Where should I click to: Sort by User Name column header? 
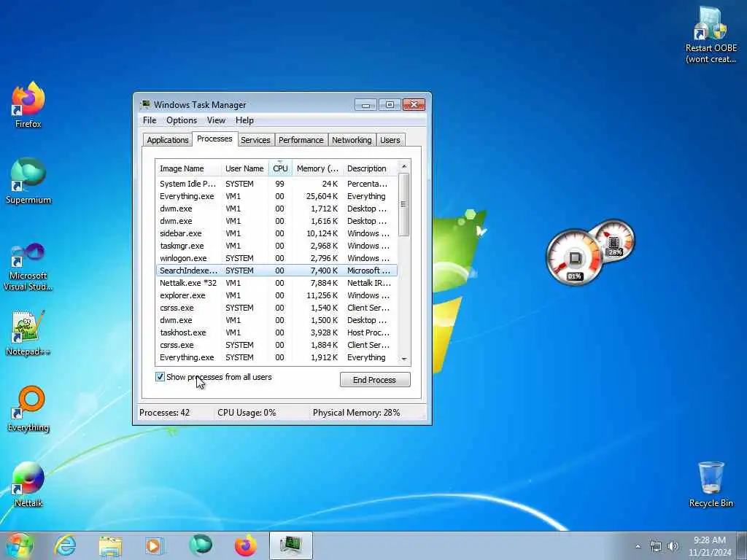click(x=244, y=168)
